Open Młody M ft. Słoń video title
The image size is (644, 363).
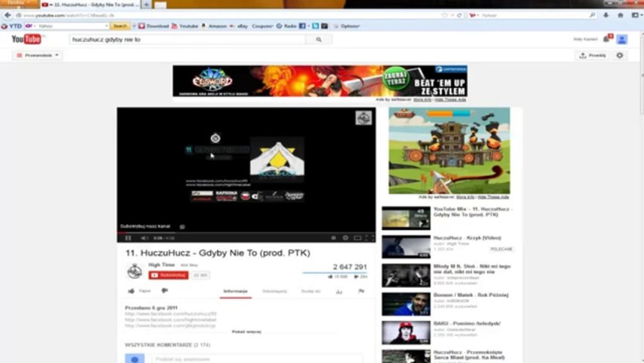[472, 269]
